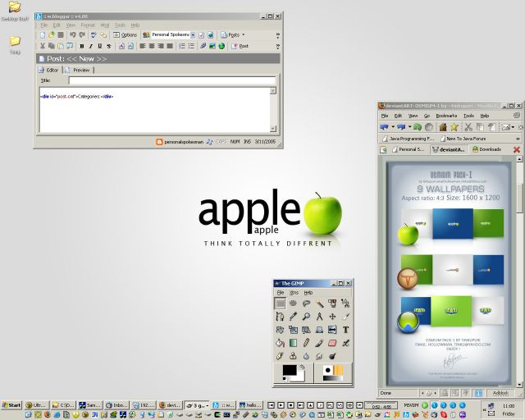Select the Crop knife tool in GIMP
The height and width of the screenshot is (420, 525).
pos(345,317)
